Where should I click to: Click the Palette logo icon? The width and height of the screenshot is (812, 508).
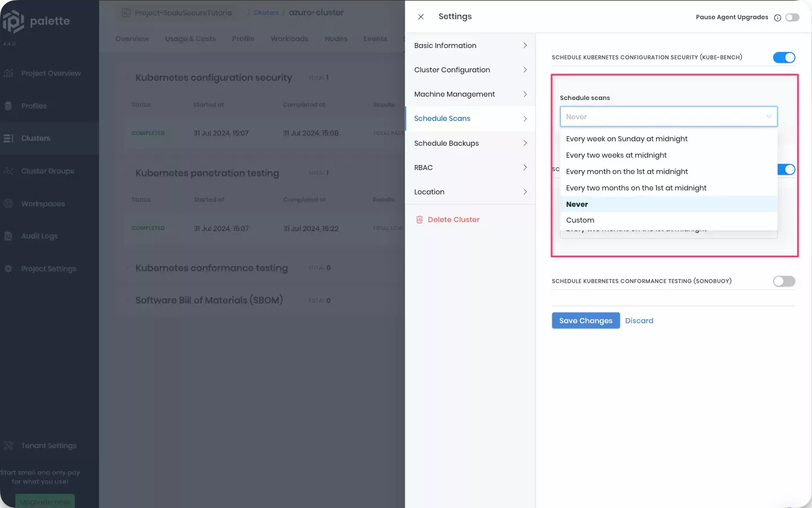(14, 21)
